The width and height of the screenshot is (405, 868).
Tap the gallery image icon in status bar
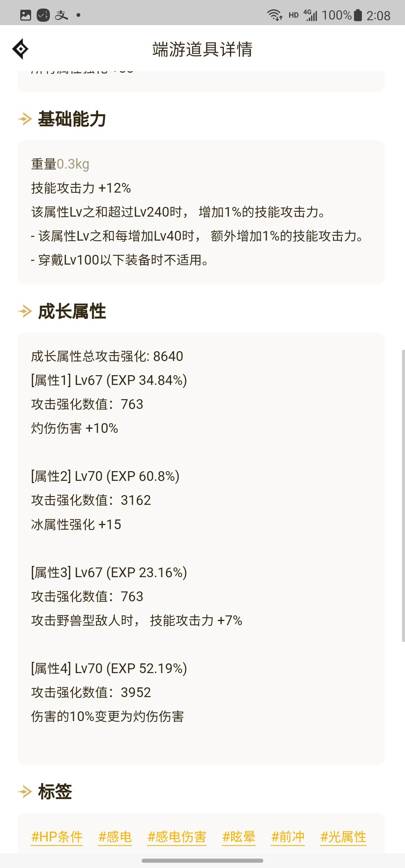pos(25,15)
